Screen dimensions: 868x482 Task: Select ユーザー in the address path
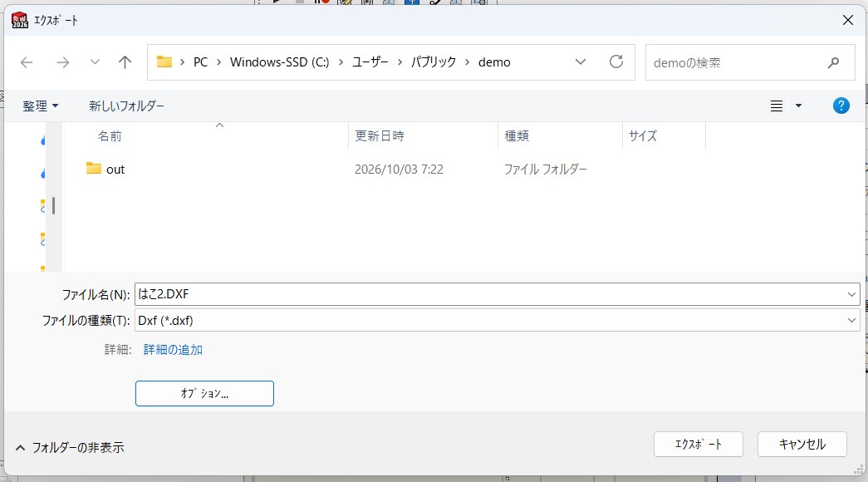click(370, 62)
